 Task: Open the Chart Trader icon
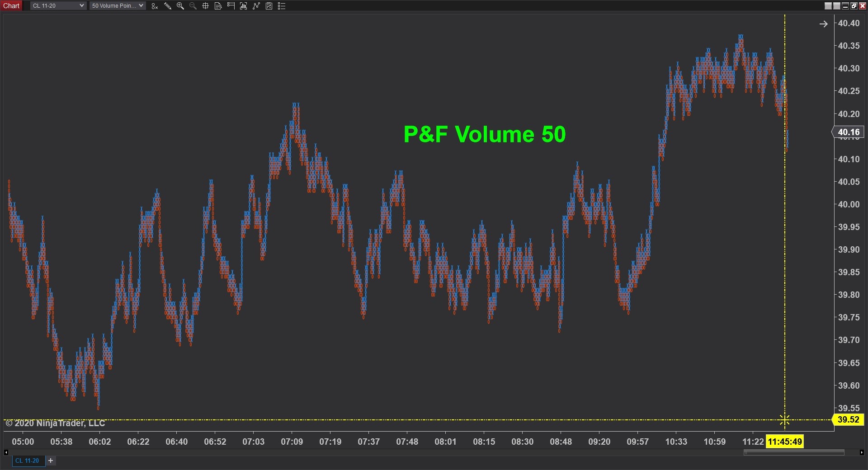231,6
